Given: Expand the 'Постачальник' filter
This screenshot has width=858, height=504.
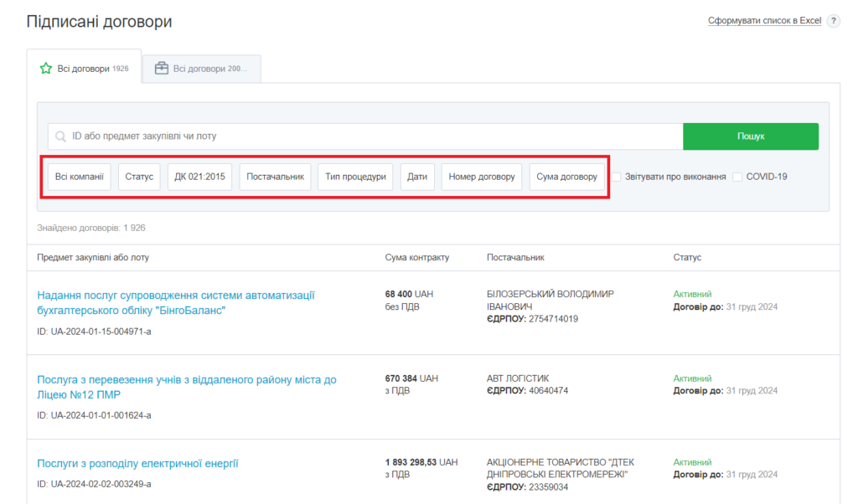Looking at the screenshot, I should 275,177.
